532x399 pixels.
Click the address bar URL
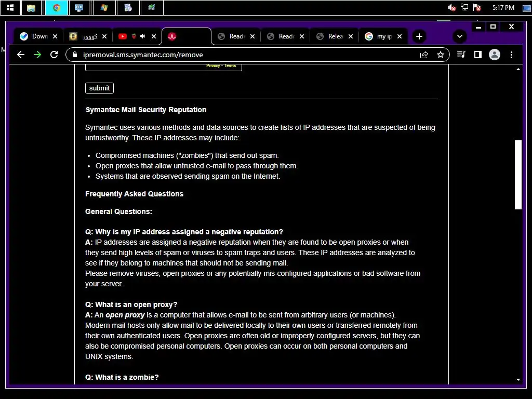(x=143, y=55)
